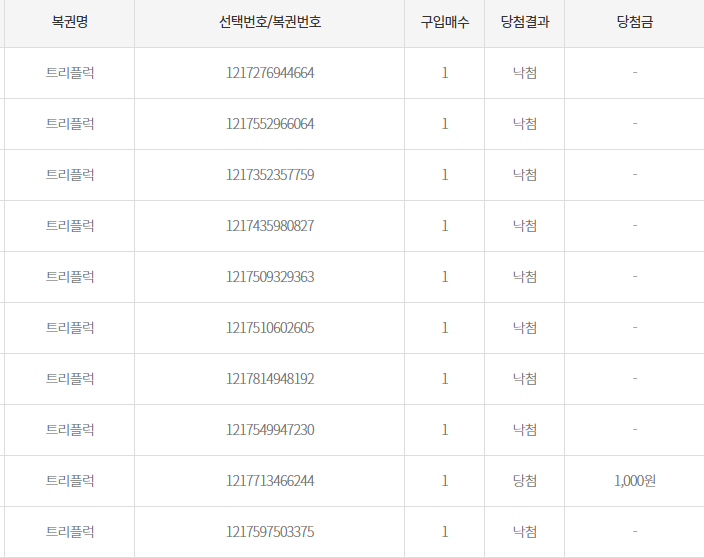
Task: Click 트리플럭 name for ticket 1217276944664
Action: [x=70, y=73]
